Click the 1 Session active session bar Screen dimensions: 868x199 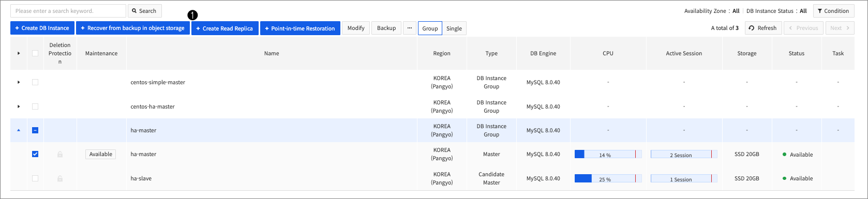684,179
